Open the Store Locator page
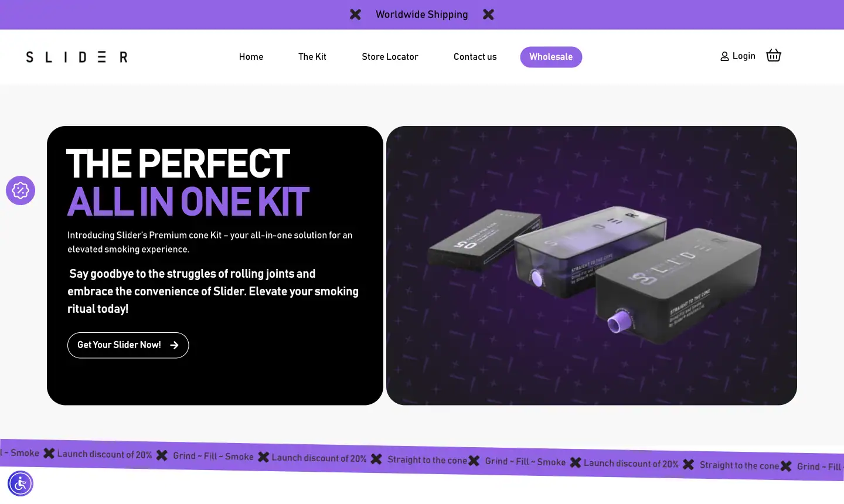The width and height of the screenshot is (844, 504). (x=390, y=57)
